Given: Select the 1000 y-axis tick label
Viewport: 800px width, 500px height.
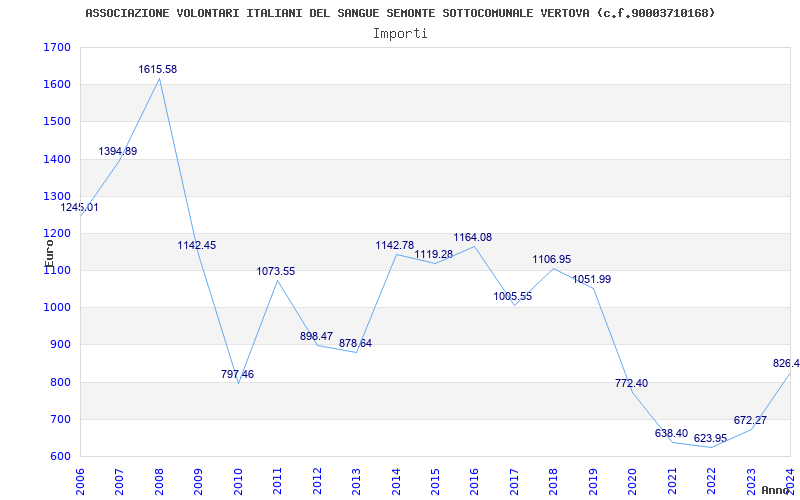Looking at the screenshot, I should pyautogui.click(x=57, y=308).
